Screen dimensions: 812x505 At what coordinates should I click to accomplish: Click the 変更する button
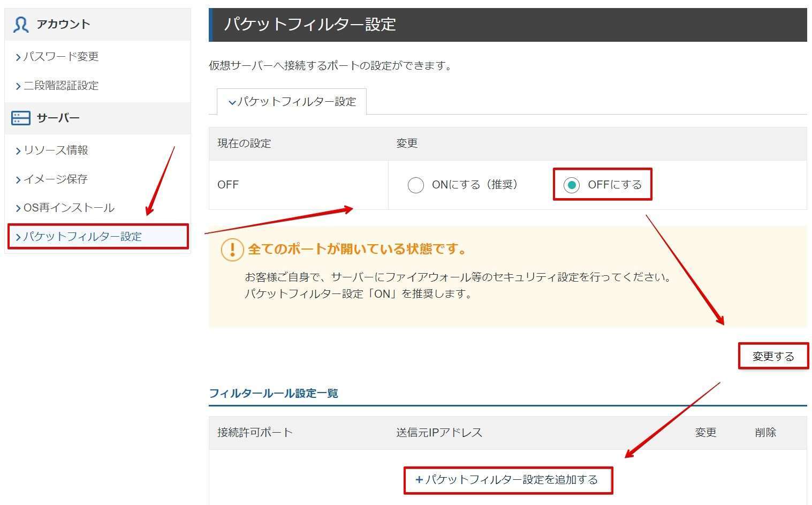pyautogui.click(x=773, y=356)
